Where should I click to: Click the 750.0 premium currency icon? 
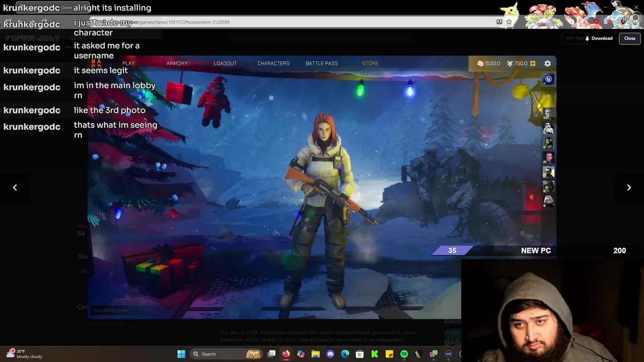[x=509, y=63]
